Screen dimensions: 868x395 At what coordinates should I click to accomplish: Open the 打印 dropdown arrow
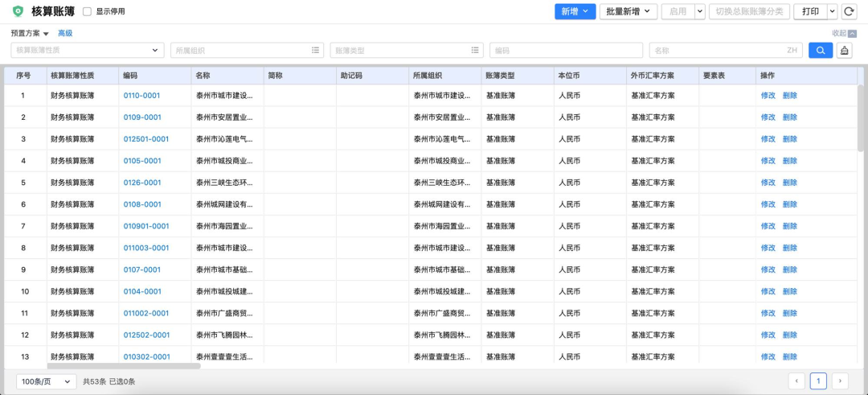pos(832,12)
